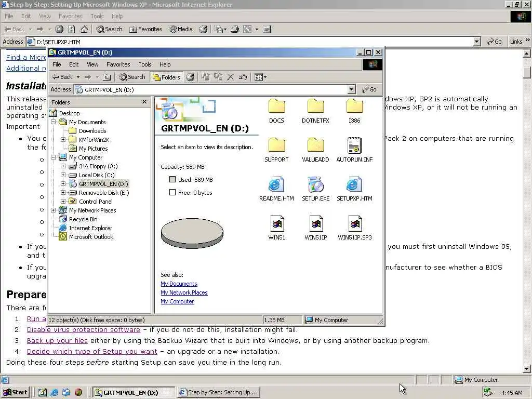The width and height of the screenshot is (532, 399).
Task: Select the WIN51IP file
Action: coord(315,228)
